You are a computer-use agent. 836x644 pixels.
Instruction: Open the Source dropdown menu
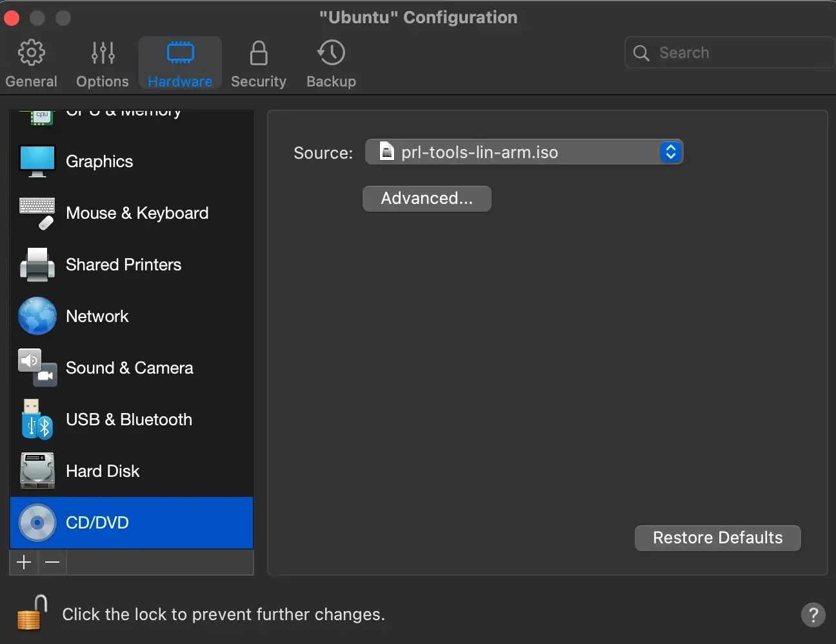tap(516, 152)
